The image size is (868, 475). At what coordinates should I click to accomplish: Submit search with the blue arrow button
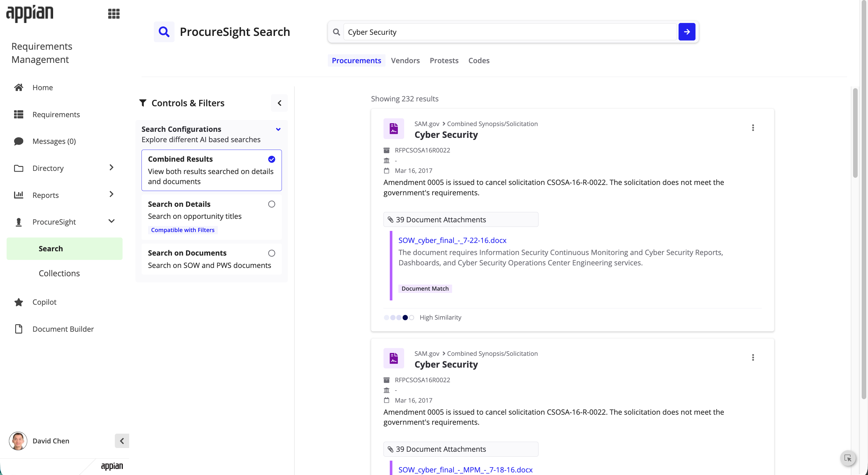tap(687, 32)
